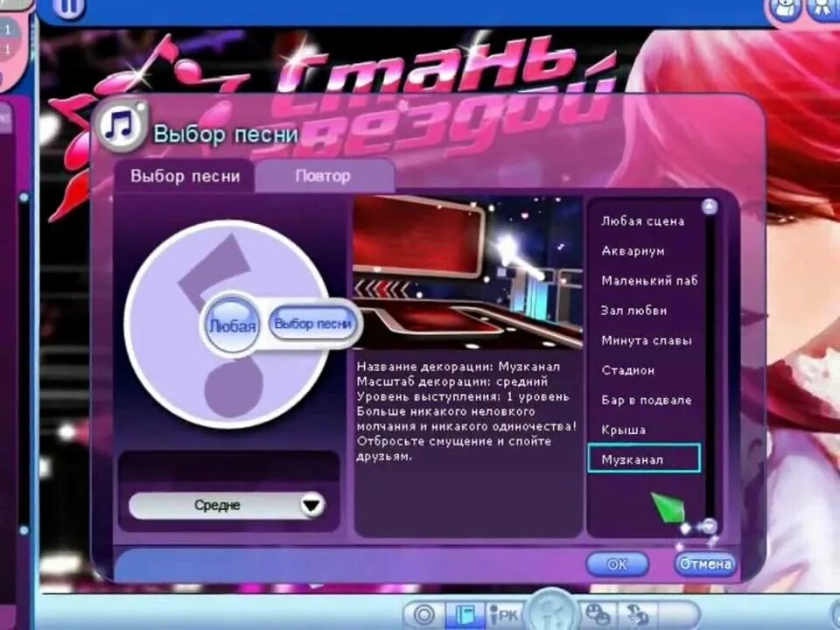Click stage list scroll down arrow
The height and width of the screenshot is (630, 840).
click(x=710, y=526)
